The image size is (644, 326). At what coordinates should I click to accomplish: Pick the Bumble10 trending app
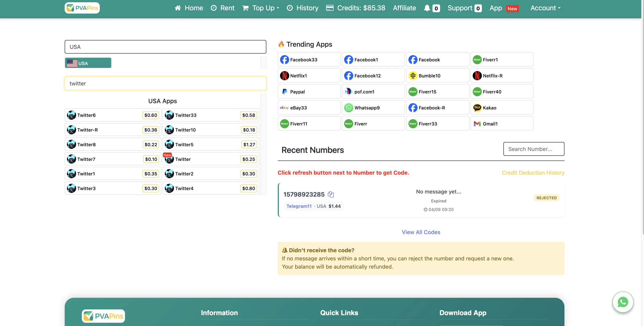click(x=437, y=76)
